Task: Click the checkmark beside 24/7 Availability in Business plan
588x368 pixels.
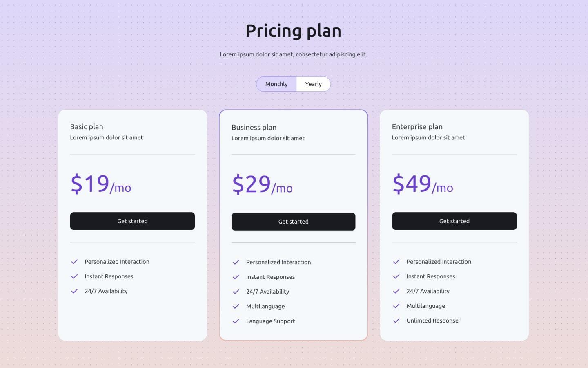Action: coord(236,292)
